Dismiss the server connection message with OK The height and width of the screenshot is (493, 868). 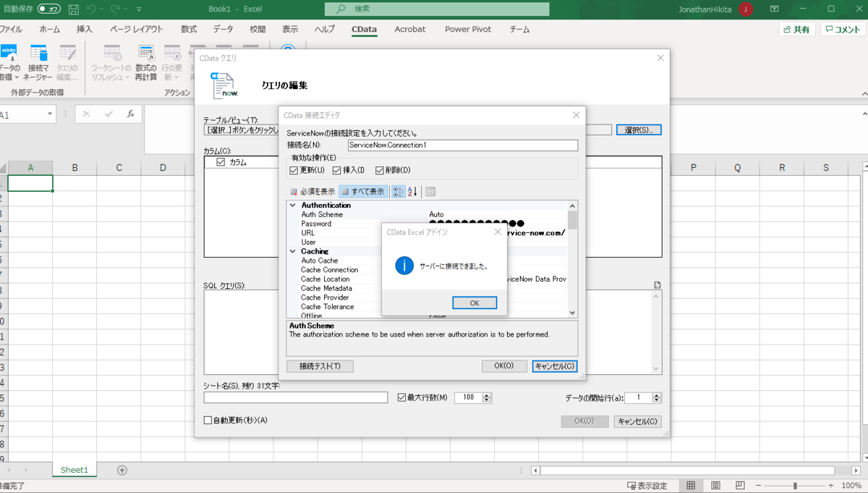pyautogui.click(x=475, y=303)
